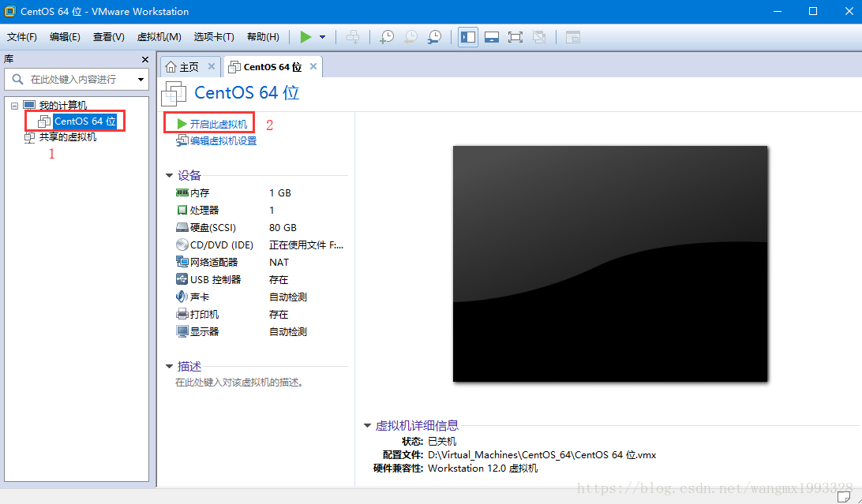The height and width of the screenshot is (504, 862).
Task: Toggle the library sidebar view icon
Action: click(x=468, y=37)
